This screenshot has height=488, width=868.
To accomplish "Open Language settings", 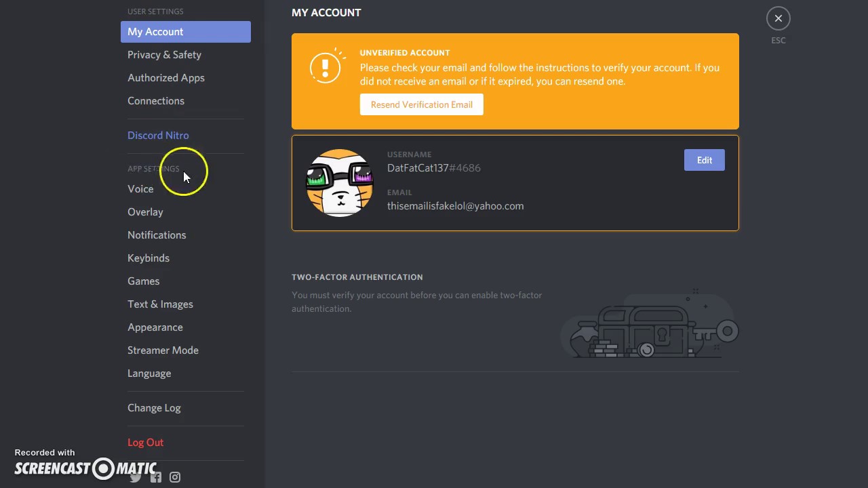I will 186,373.
